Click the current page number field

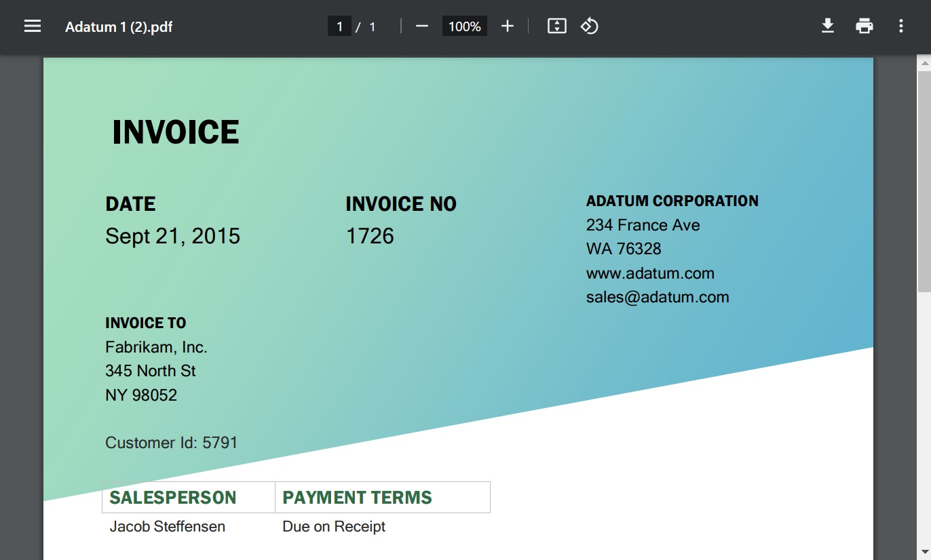(x=339, y=26)
